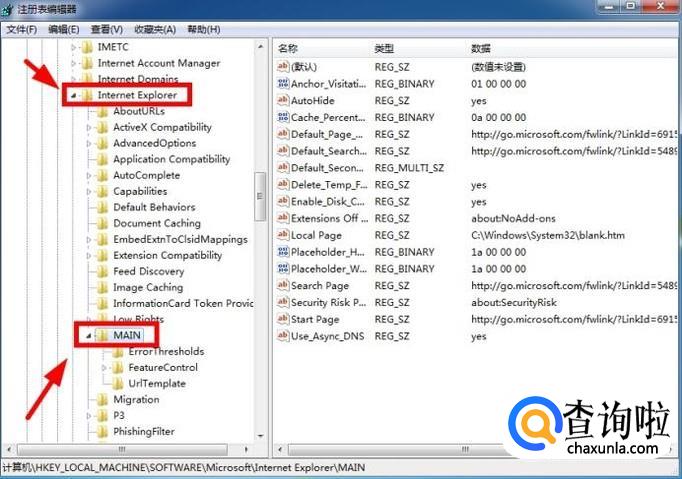This screenshot has width=682, height=479.
Task: Select the MAIN folder icon
Action: 103,335
